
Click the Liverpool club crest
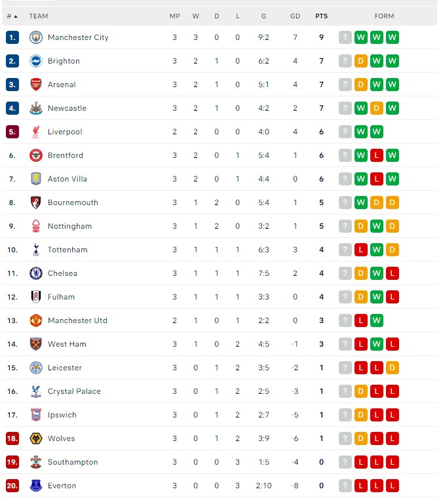tap(35, 132)
